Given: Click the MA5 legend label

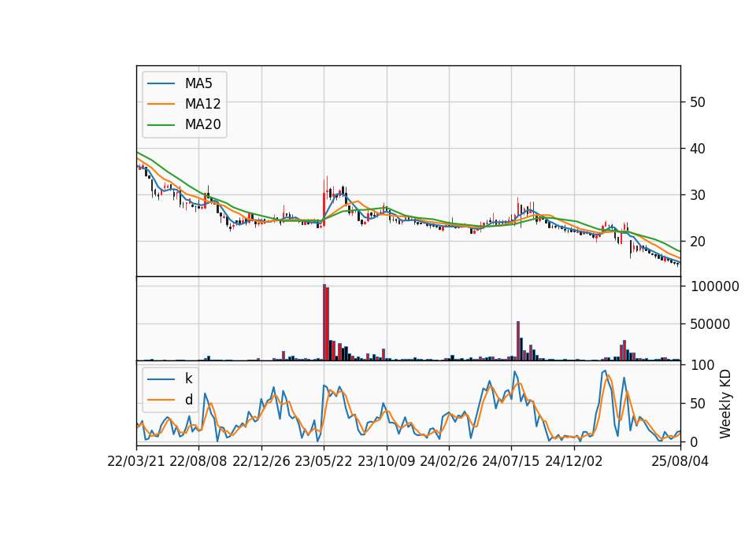Looking at the screenshot, I should pos(198,83).
